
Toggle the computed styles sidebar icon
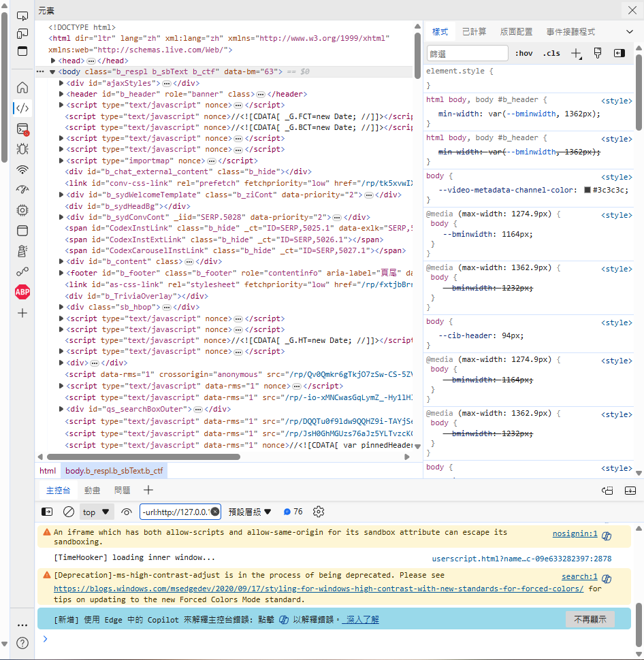click(x=619, y=53)
